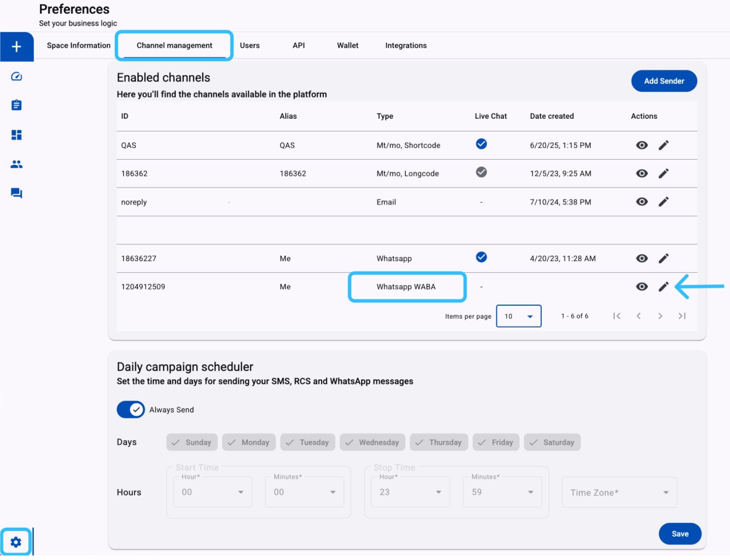Toggle the Wednesday day chip

pos(372,442)
